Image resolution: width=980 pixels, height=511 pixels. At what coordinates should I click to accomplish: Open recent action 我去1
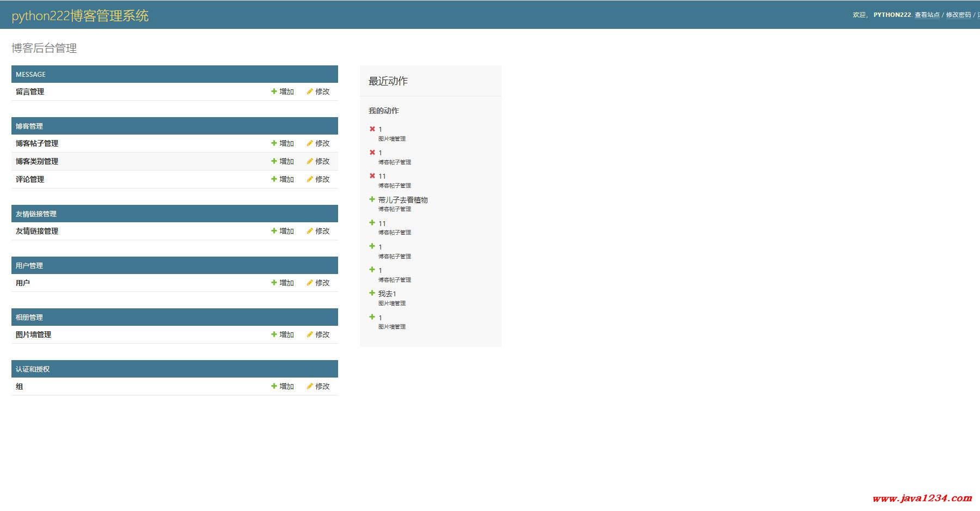pyautogui.click(x=387, y=294)
